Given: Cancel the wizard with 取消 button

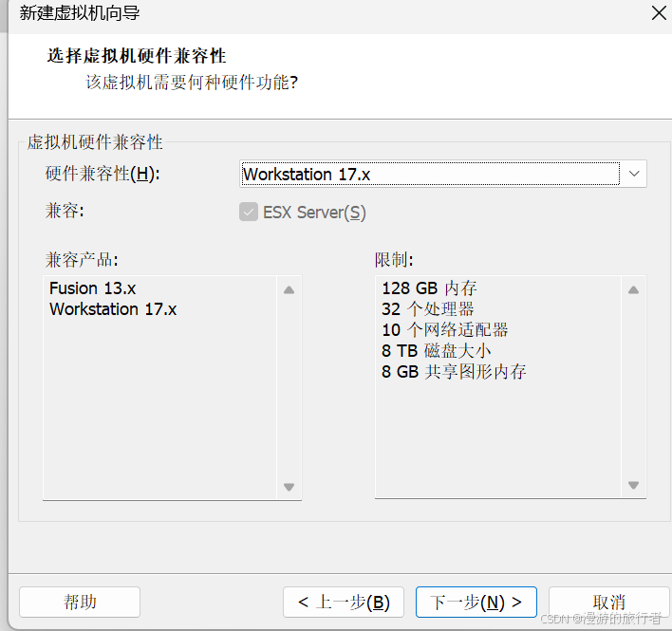Looking at the screenshot, I should pyautogui.click(x=609, y=602).
